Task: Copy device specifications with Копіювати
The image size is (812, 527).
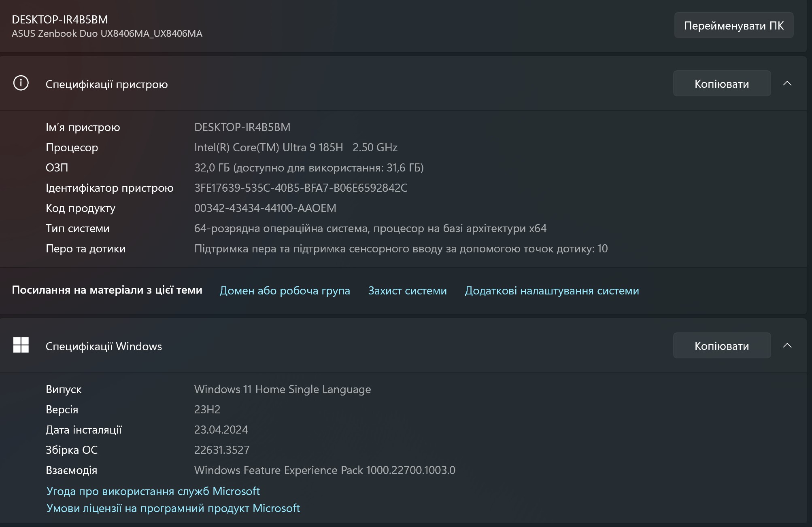Action: pos(721,84)
